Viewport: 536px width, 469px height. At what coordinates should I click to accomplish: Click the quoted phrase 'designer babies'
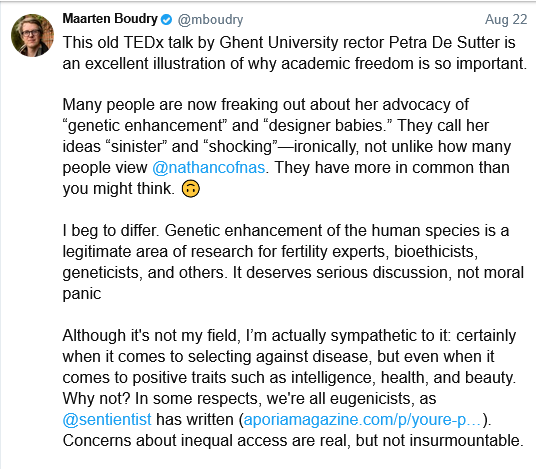coord(325,125)
